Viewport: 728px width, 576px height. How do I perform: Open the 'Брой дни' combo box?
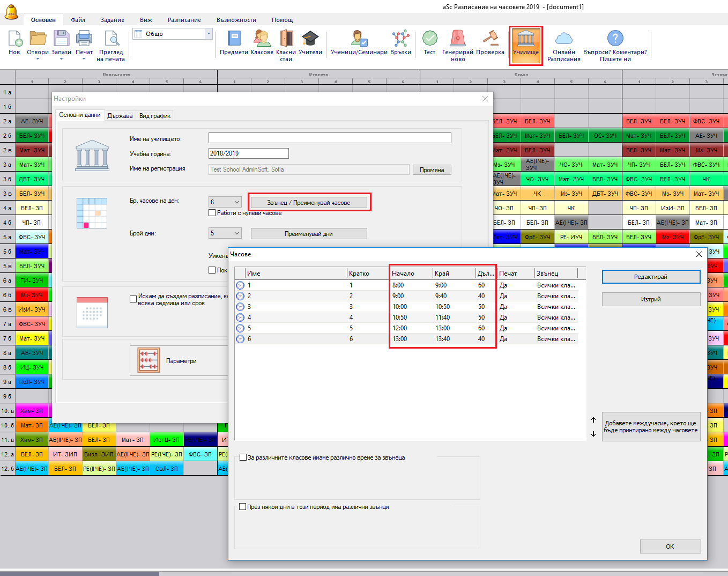[x=236, y=233]
